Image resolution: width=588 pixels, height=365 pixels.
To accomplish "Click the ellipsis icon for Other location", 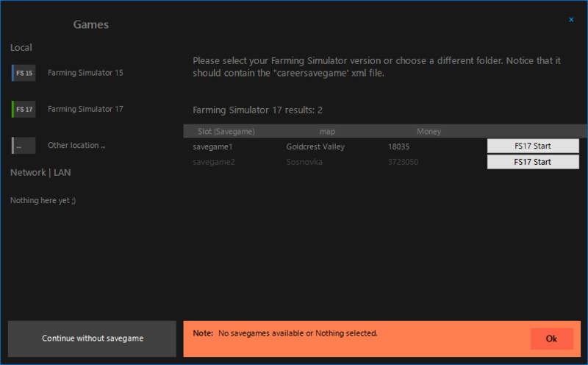I will [24, 146].
